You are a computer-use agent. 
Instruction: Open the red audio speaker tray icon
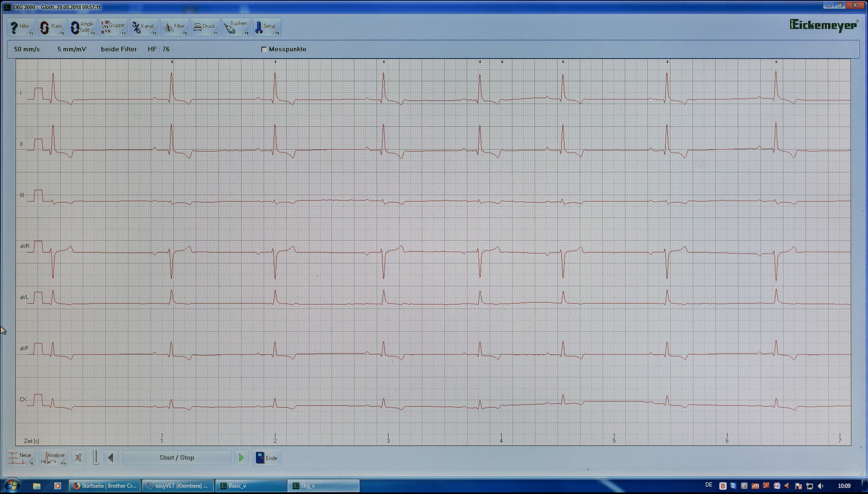click(787, 486)
